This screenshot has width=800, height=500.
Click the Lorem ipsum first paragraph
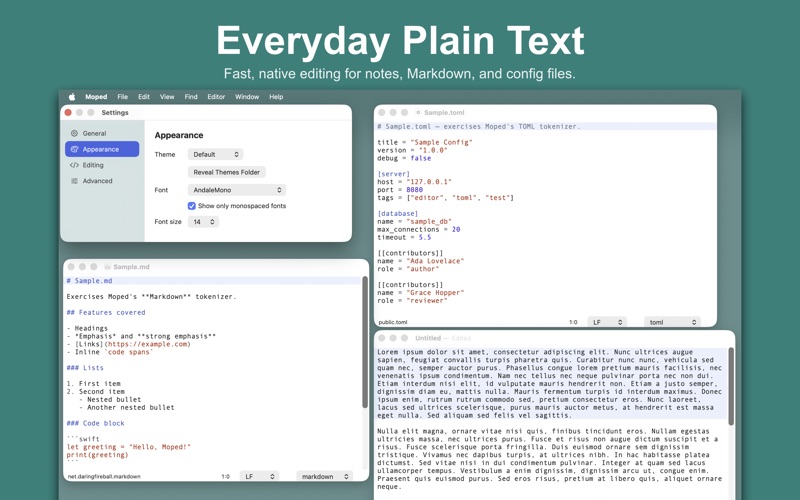click(550, 384)
